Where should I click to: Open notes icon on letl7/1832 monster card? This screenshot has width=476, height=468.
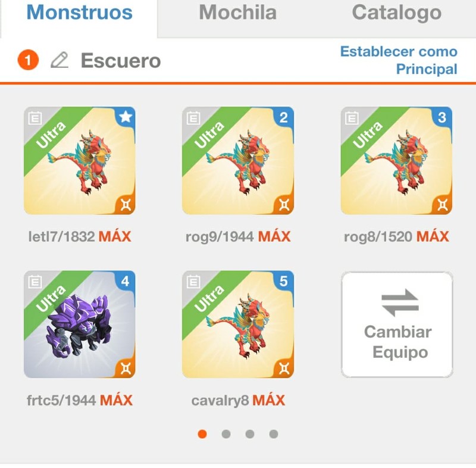coord(35,118)
